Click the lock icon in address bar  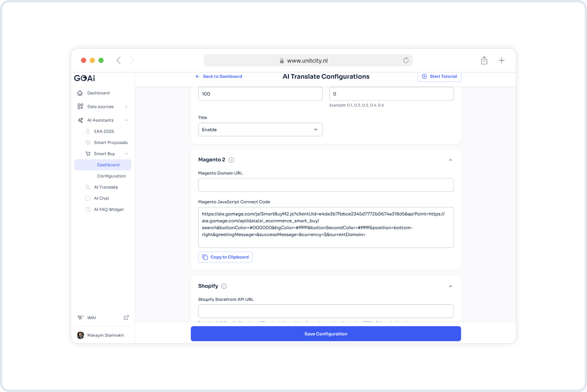282,61
